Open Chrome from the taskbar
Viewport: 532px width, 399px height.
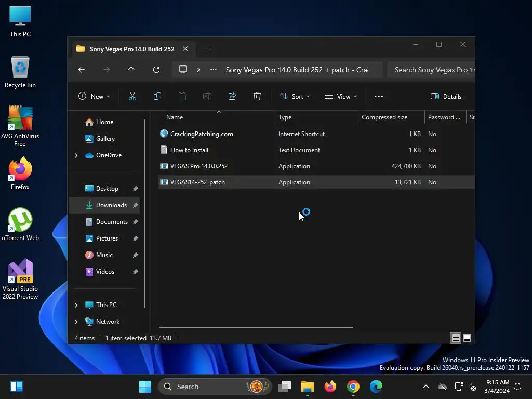[353, 387]
